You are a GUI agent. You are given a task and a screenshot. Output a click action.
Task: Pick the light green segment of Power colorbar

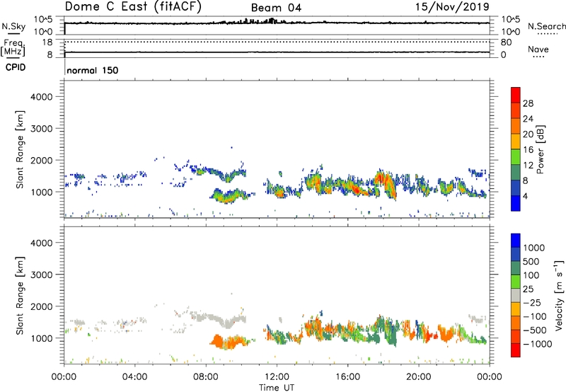click(516, 156)
